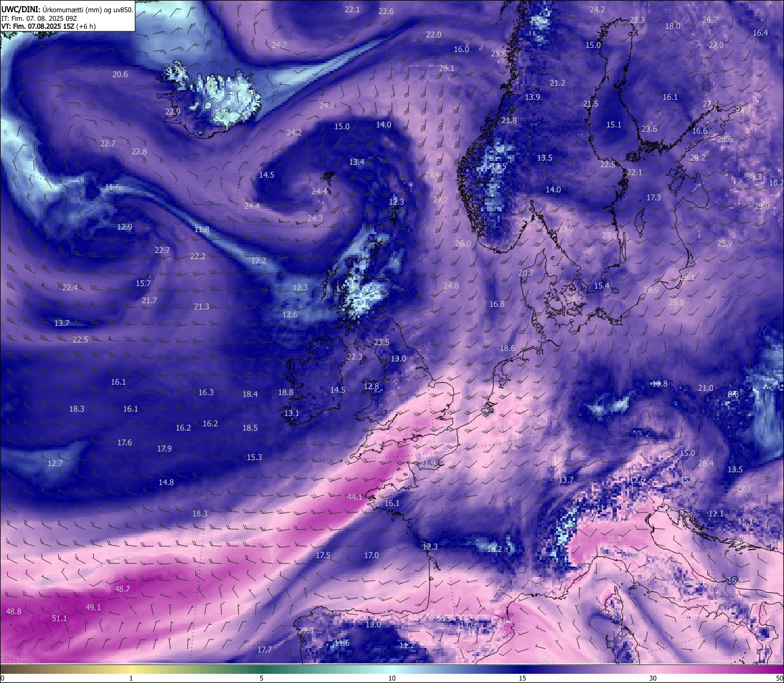The height and width of the screenshot is (683, 784).
Task: Click the 21.2 value over Sweden
Action: (557, 83)
